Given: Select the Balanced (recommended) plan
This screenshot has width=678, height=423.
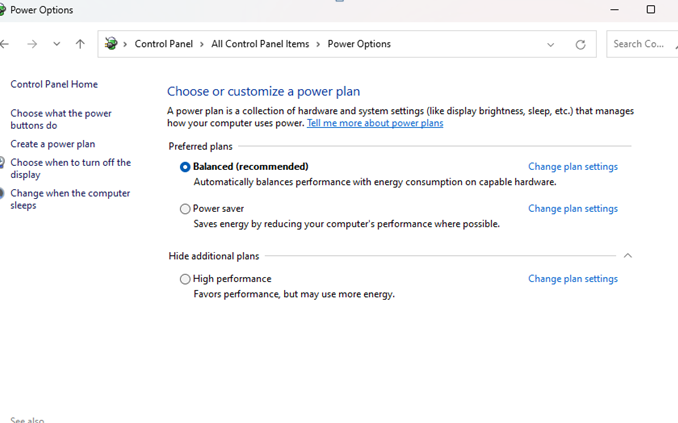Looking at the screenshot, I should tap(185, 167).
